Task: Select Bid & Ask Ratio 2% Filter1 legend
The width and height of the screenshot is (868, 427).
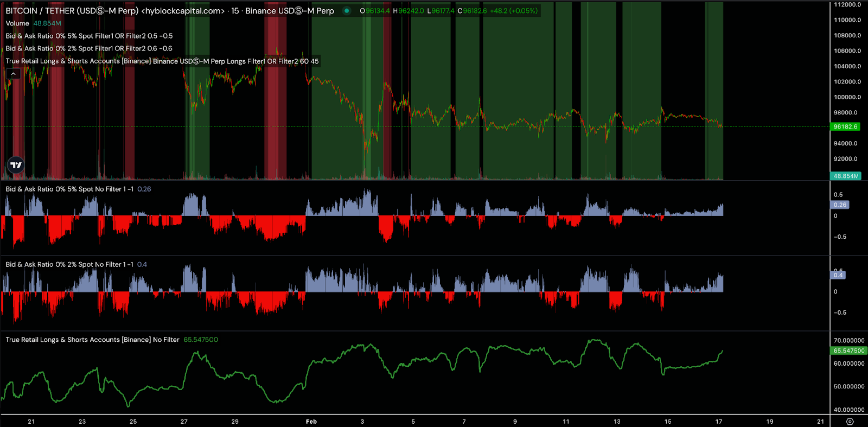Action: [89, 48]
